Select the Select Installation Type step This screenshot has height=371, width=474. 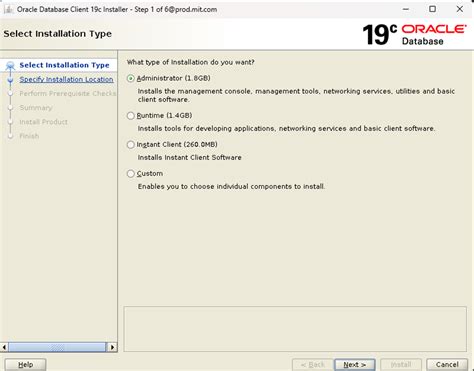(64, 65)
